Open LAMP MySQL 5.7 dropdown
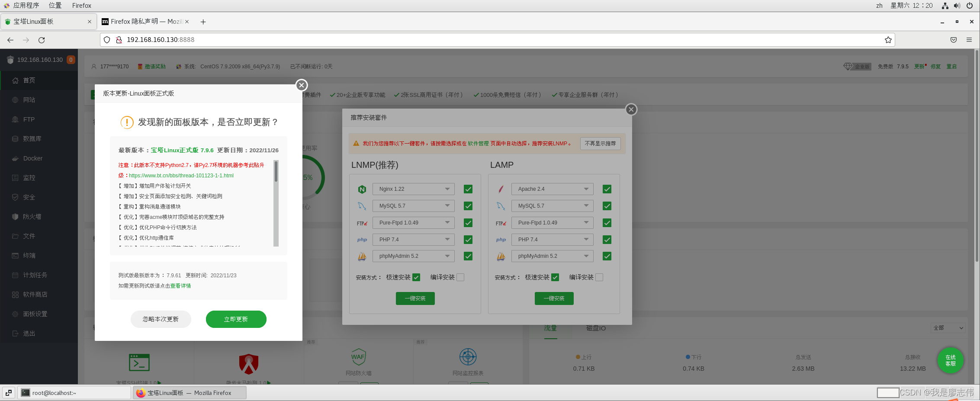 [x=553, y=206]
